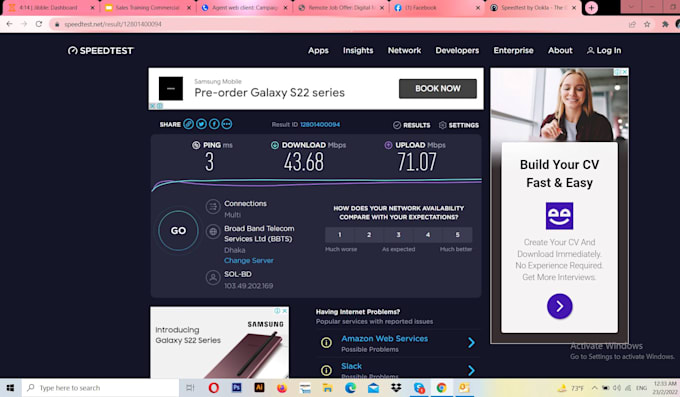Open Dropbox from taskbar

(x=396, y=387)
